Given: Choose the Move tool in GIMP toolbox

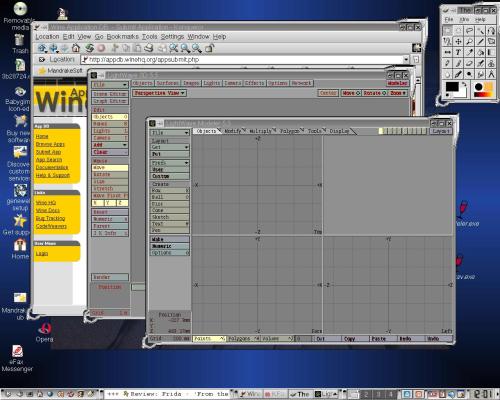Looking at the screenshot, I should pos(458,41).
